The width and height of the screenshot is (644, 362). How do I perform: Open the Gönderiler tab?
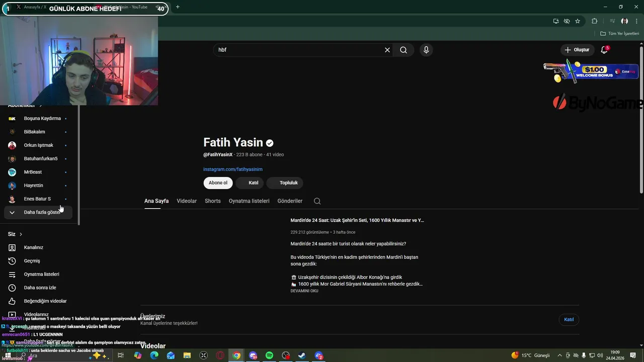tap(290, 201)
